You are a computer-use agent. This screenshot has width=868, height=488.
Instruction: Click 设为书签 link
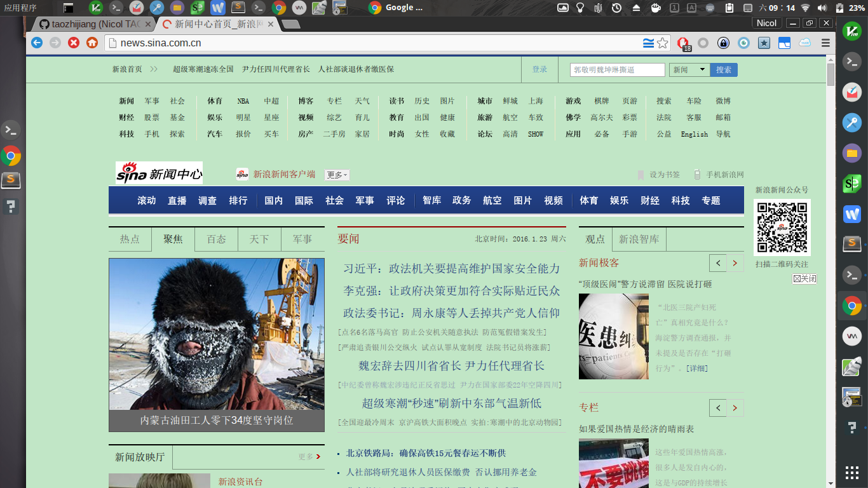tap(664, 175)
